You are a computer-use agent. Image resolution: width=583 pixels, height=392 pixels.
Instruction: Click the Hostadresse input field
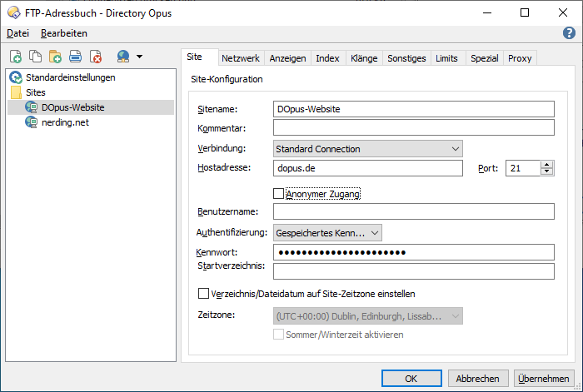pyautogui.click(x=368, y=168)
